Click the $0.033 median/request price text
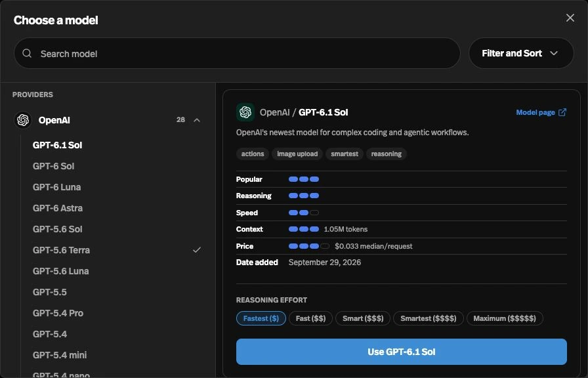Viewport: 588px width, 378px height. 373,246
